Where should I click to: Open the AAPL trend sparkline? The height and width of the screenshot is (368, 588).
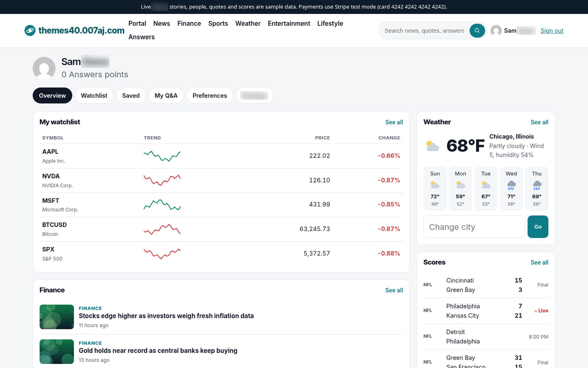click(162, 156)
